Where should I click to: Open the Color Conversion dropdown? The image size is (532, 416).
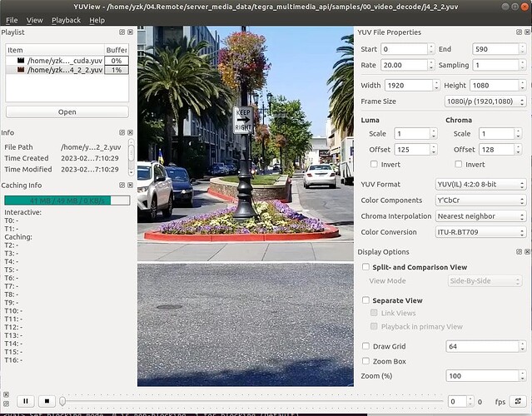[480, 232]
